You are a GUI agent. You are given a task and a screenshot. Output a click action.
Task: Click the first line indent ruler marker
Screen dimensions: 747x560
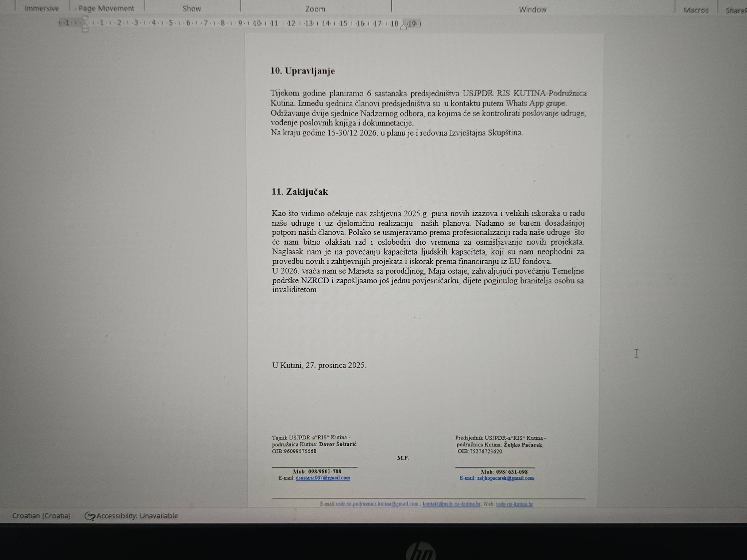pos(85,19)
